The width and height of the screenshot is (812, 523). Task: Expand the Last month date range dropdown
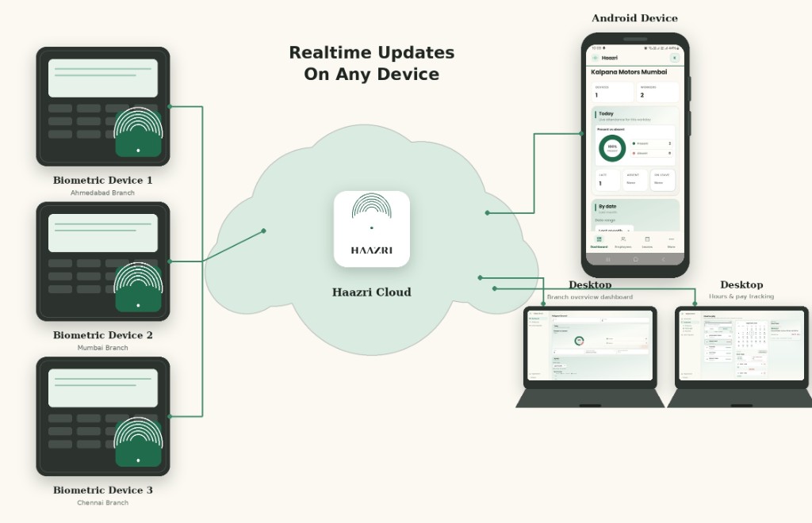point(613,229)
